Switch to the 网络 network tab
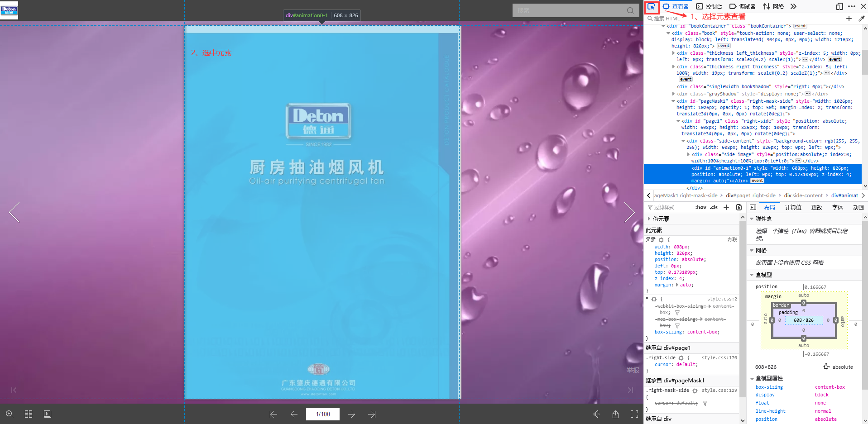The height and width of the screenshot is (424, 868). (773, 6)
